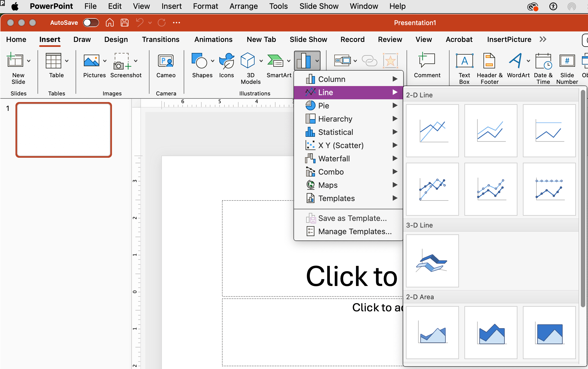The image size is (588, 369).
Task: Choose Manage Templates...
Action: 349,231
